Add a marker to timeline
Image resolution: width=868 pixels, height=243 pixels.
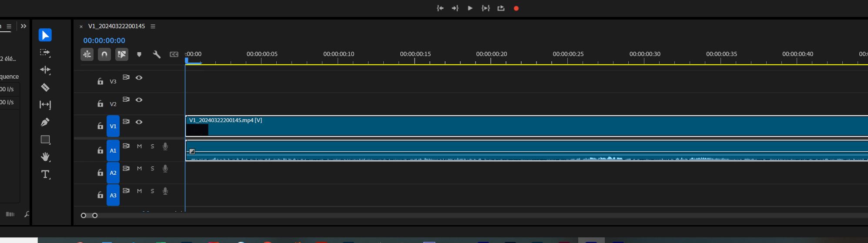(139, 54)
